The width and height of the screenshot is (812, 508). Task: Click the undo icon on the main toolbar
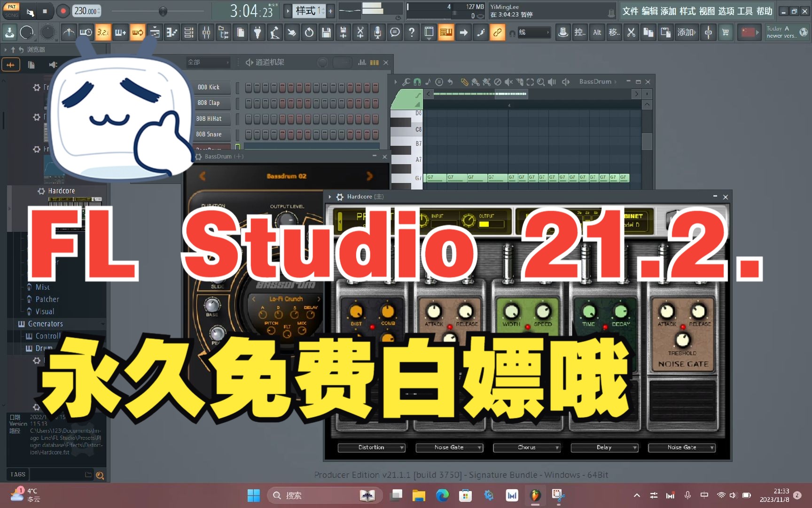309,32
